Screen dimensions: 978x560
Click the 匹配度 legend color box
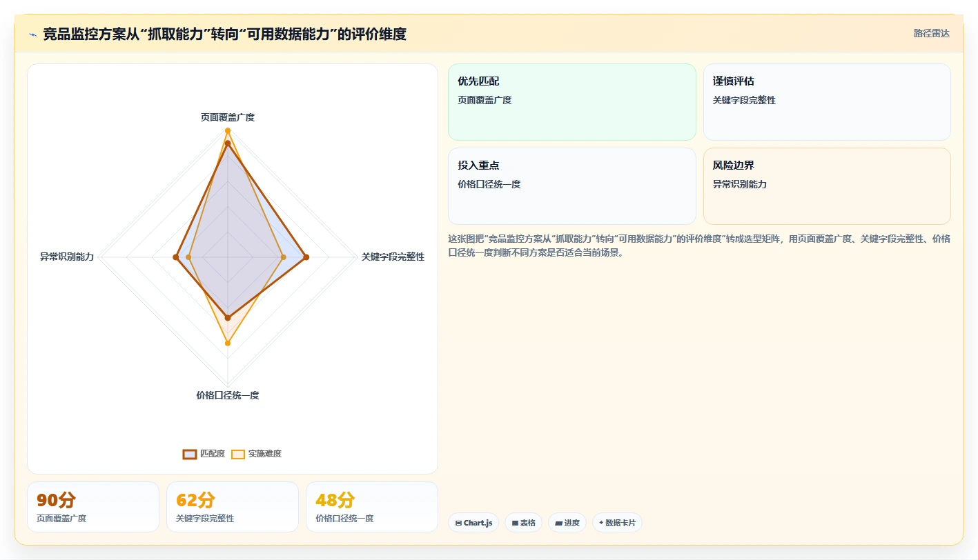click(190, 454)
